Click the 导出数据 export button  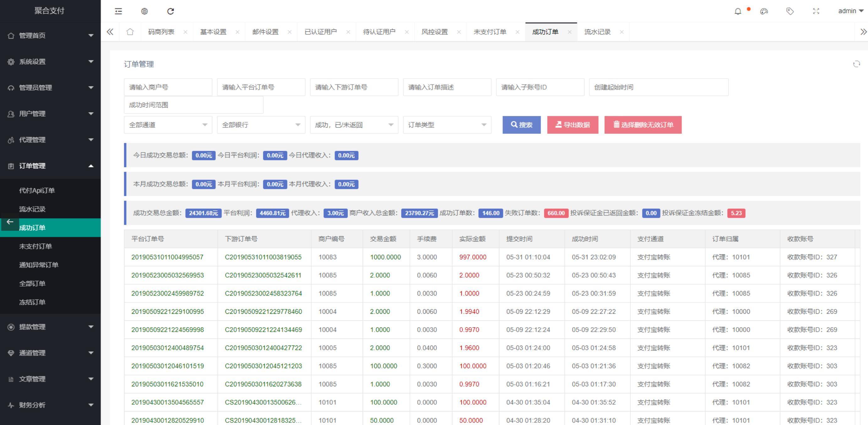pyautogui.click(x=572, y=125)
